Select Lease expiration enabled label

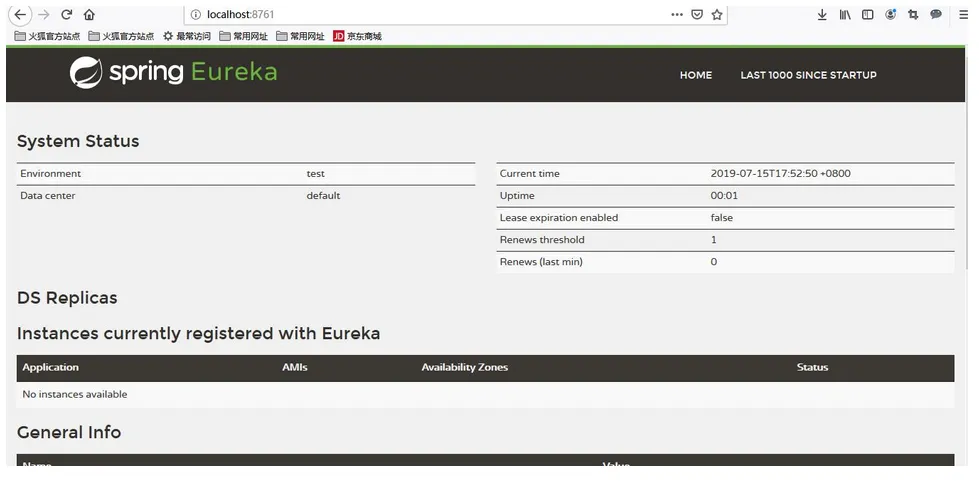(x=559, y=217)
